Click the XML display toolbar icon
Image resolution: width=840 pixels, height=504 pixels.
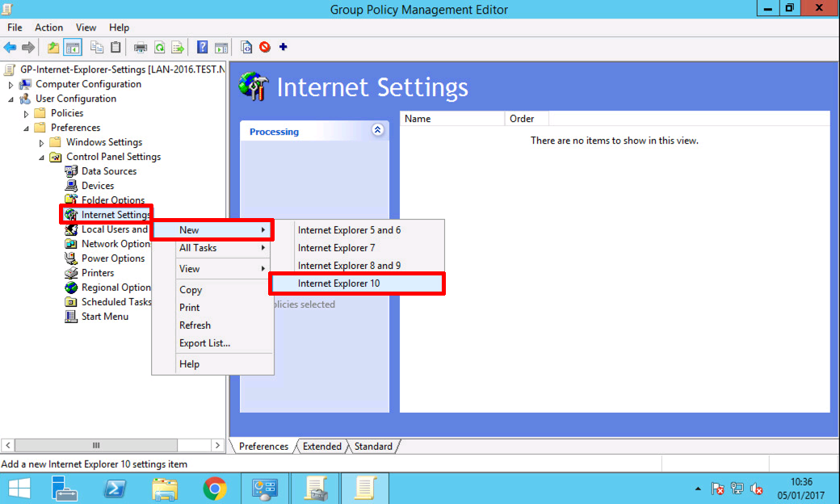tap(246, 47)
